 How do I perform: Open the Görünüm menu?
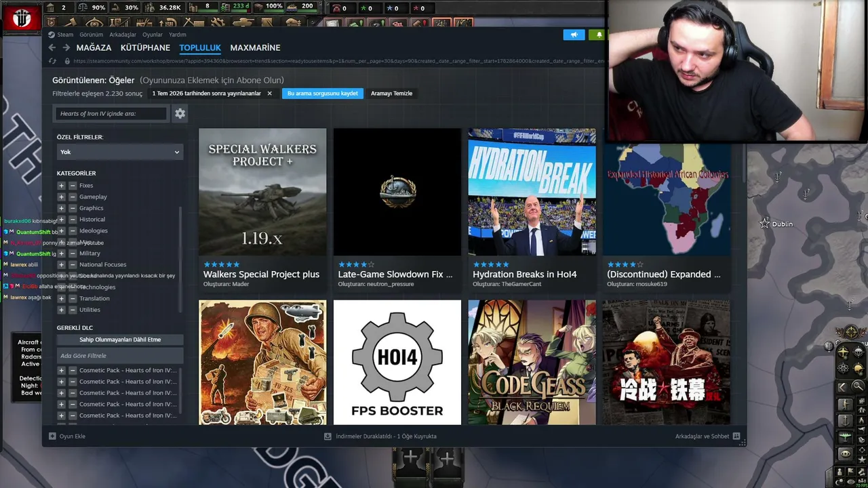point(92,35)
